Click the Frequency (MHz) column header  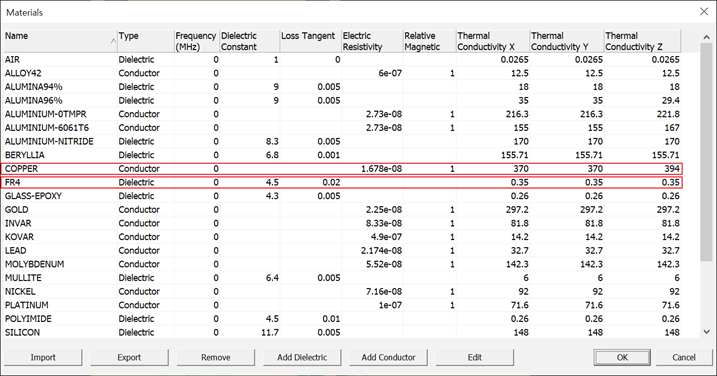(197, 41)
